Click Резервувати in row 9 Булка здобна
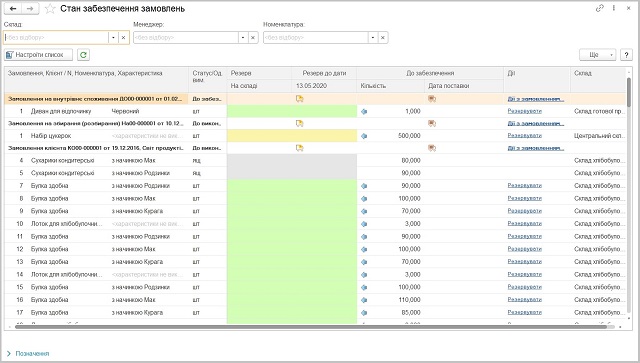 [524, 211]
